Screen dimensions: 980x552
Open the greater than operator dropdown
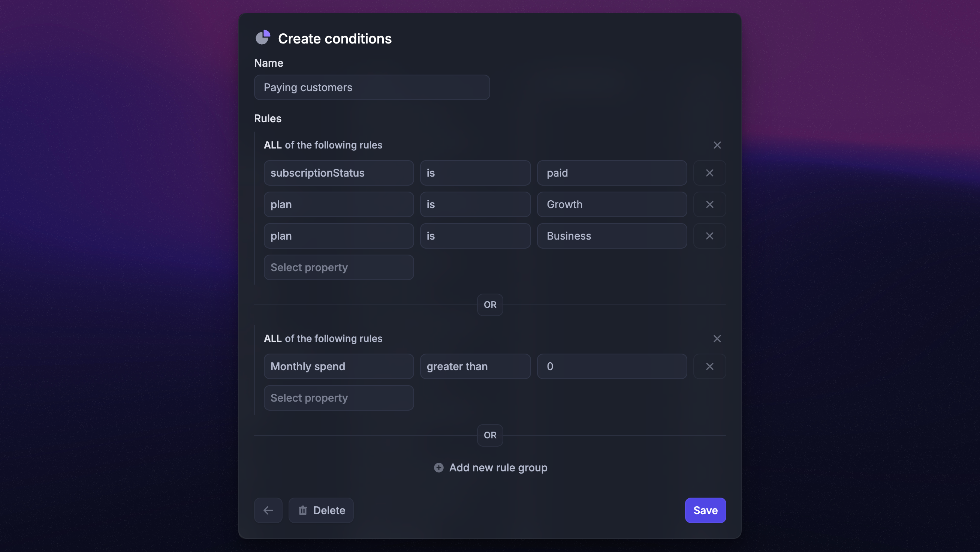(475, 366)
